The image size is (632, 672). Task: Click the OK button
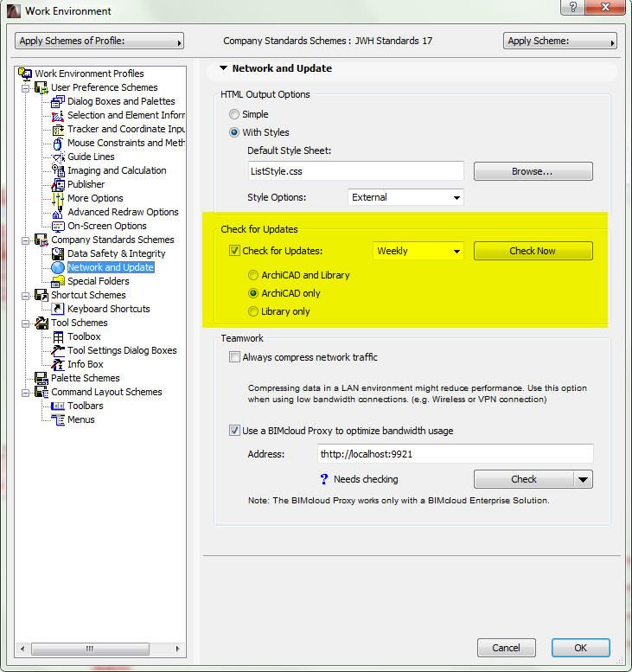[x=581, y=648]
